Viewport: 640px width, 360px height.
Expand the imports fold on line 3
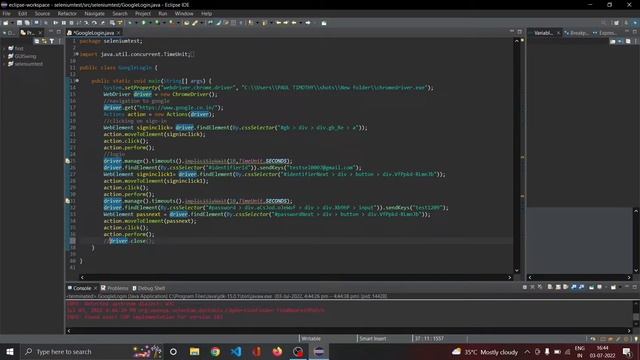point(77,54)
